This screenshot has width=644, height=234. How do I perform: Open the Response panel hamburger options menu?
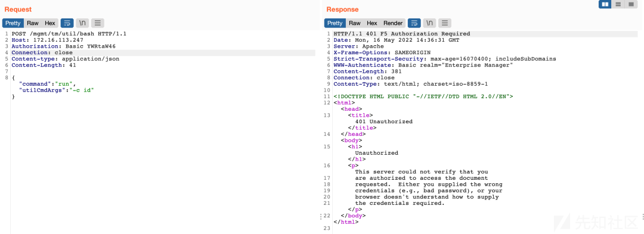pos(445,23)
